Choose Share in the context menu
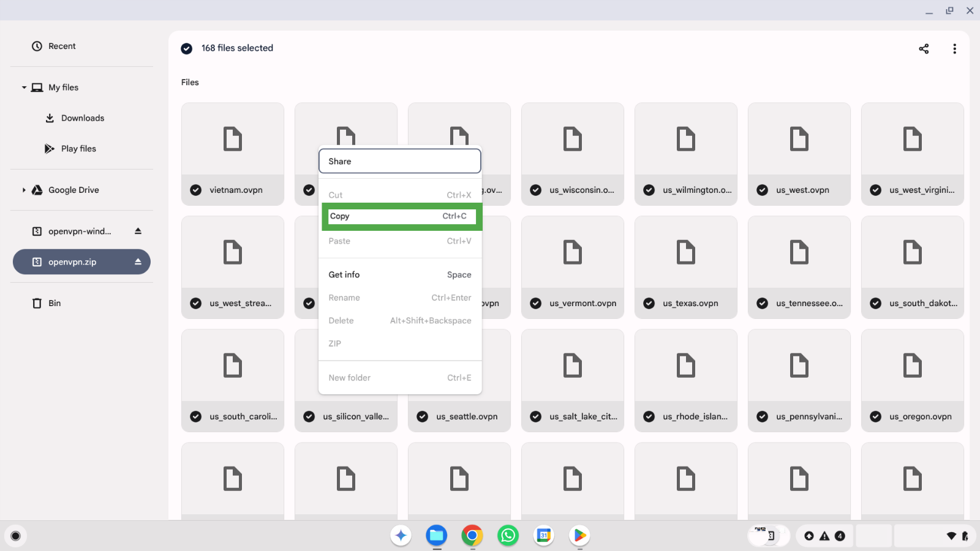Viewport: 980px width, 551px height. (400, 161)
